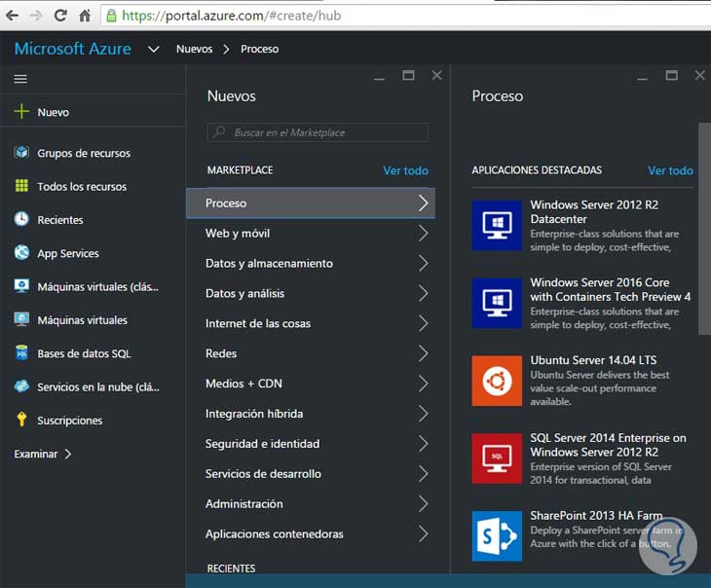
Task: Go to the browser home icon
Action: pos(85,16)
